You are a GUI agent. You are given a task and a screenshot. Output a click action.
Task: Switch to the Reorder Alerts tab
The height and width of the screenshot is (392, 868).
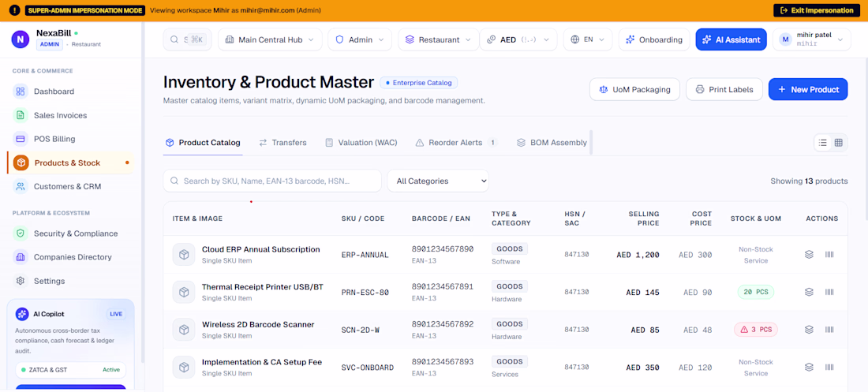pos(456,143)
